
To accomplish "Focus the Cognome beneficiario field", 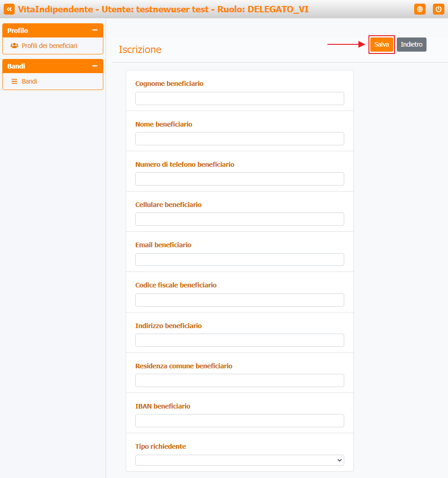I will click(240, 98).
